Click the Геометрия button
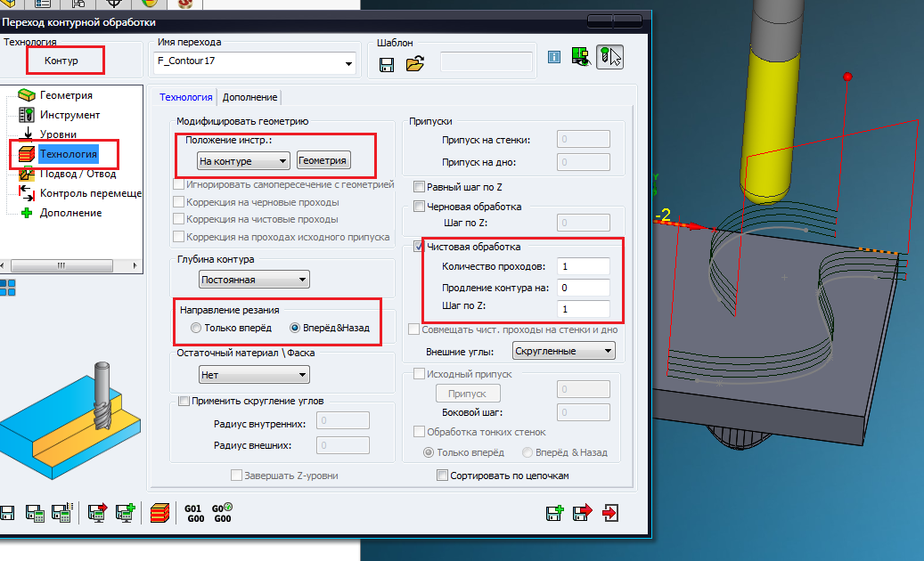 (x=323, y=160)
